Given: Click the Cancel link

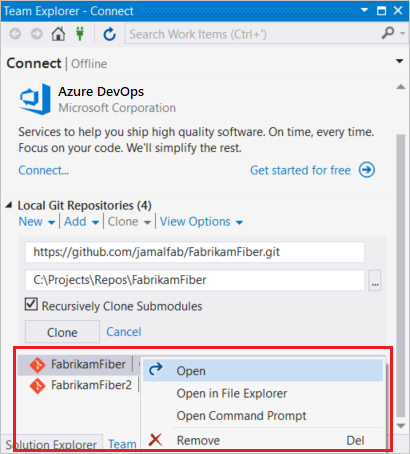Looking at the screenshot, I should point(124,332).
